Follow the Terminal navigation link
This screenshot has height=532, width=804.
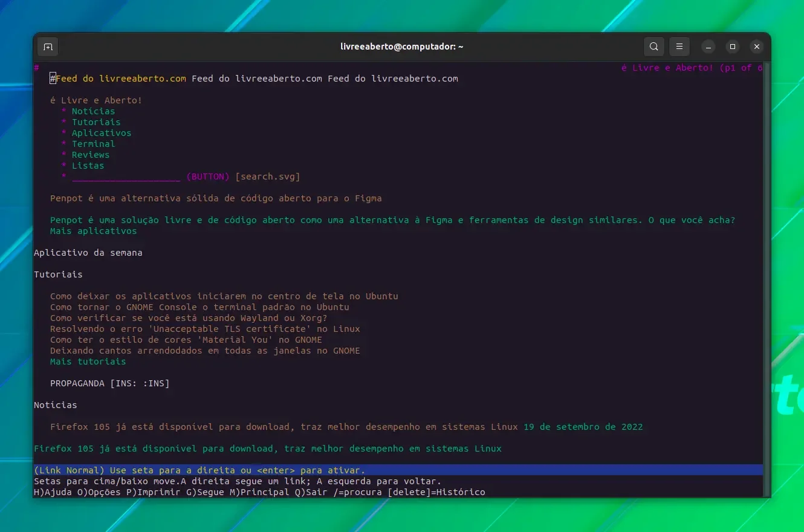coord(93,144)
